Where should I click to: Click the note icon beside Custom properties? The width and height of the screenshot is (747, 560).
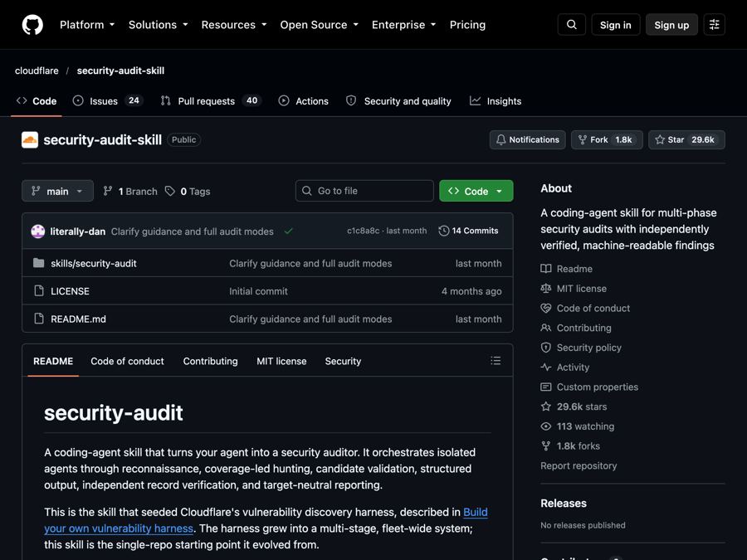pyautogui.click(x=546, y=387)
